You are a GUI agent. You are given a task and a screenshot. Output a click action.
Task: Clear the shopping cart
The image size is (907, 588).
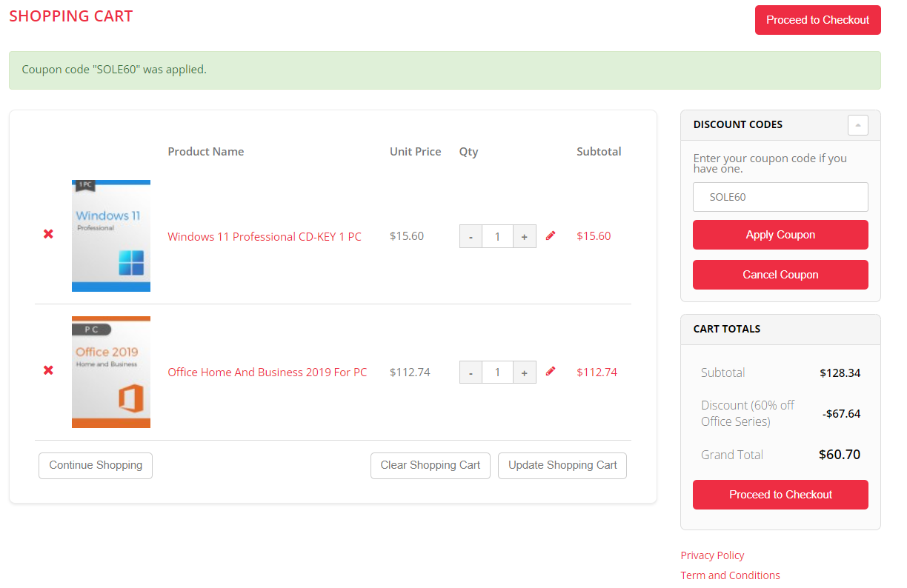[x=430, y=466]
